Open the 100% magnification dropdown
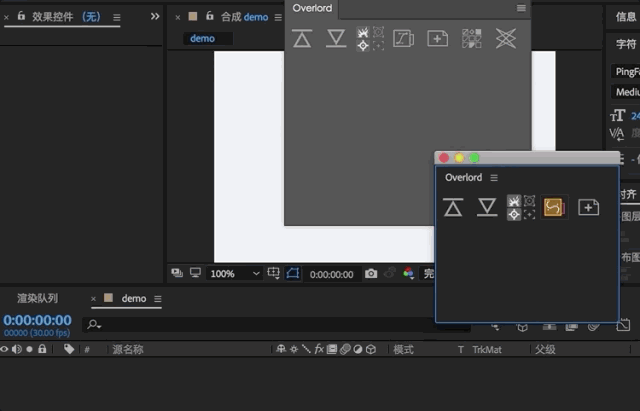 [234, 273]
